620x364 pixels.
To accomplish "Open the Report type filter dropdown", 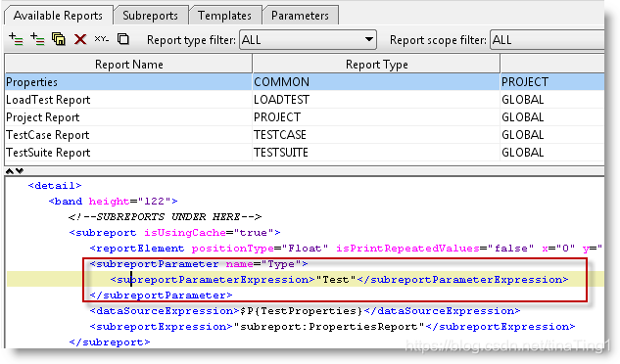I will pos(308,40).
